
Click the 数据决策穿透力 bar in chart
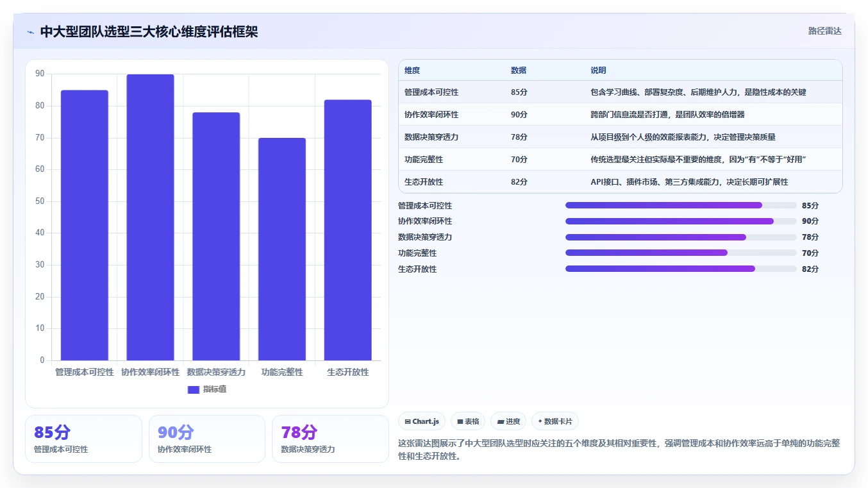(x=216, y=237)
